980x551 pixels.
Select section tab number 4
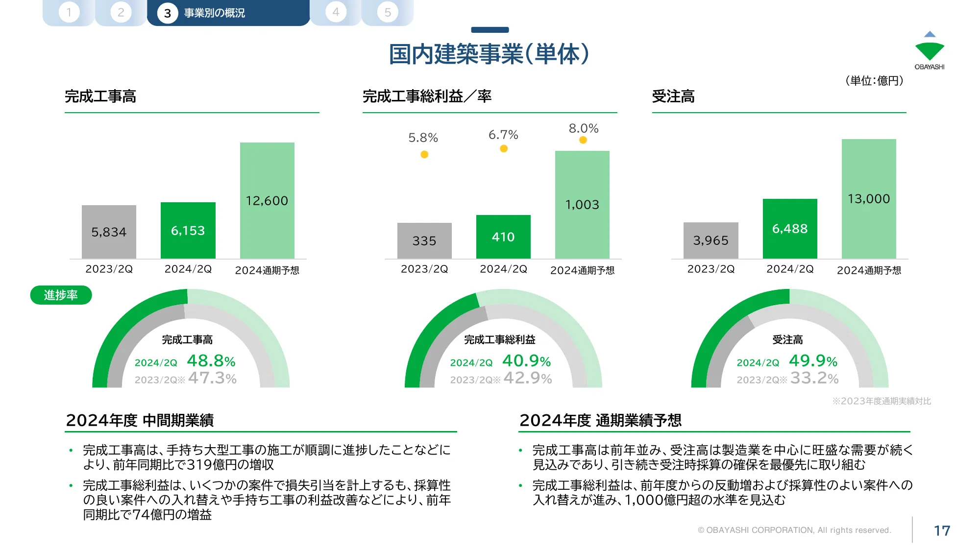click(x=336, y=12)
